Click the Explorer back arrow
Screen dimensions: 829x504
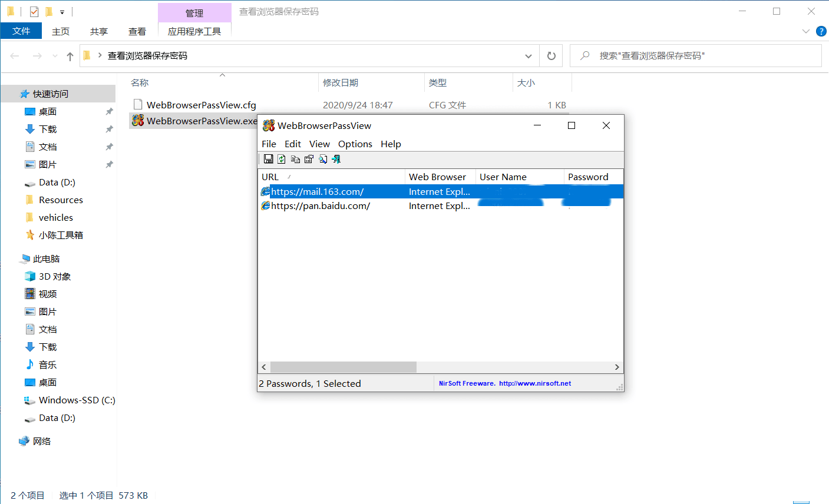point(15,56)
